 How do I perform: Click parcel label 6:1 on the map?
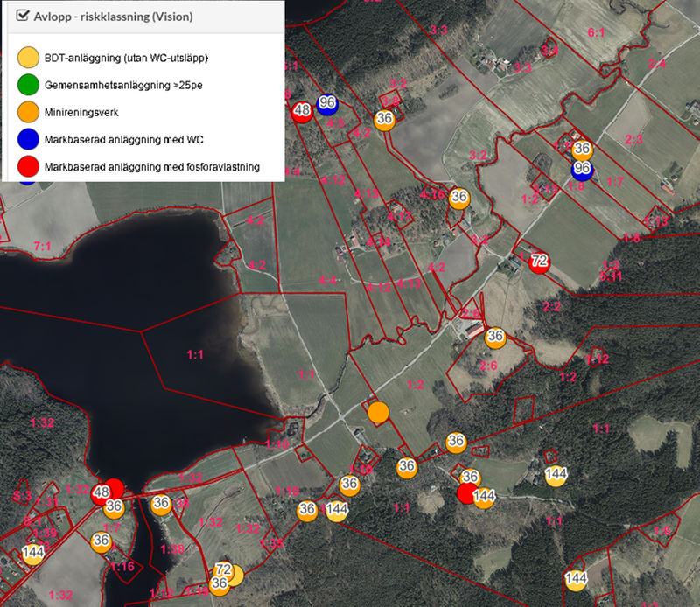[x=597, y=32]
